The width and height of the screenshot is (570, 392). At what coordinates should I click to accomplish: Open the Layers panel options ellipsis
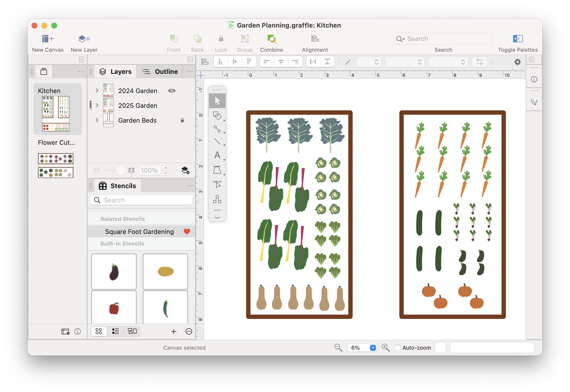tap(190, 72)
